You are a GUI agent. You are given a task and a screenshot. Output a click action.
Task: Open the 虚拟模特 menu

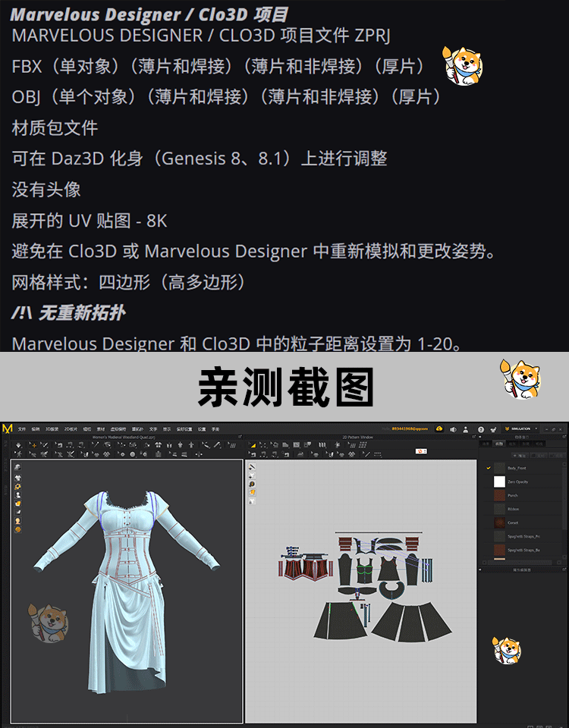118,429
